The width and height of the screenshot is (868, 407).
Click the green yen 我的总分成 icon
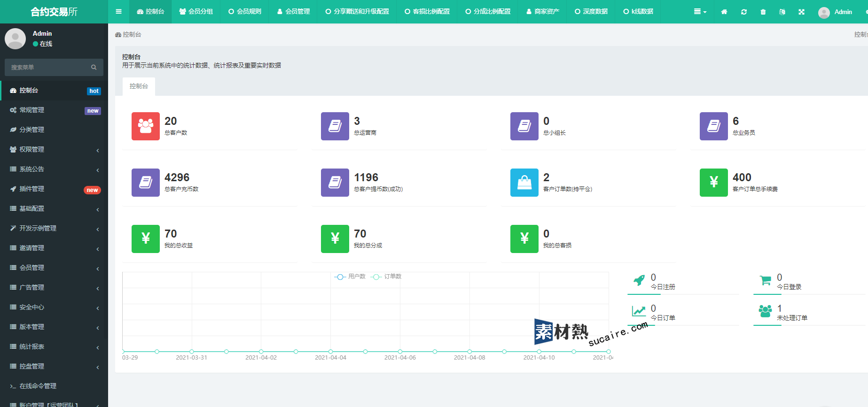[x=335, y=239]
